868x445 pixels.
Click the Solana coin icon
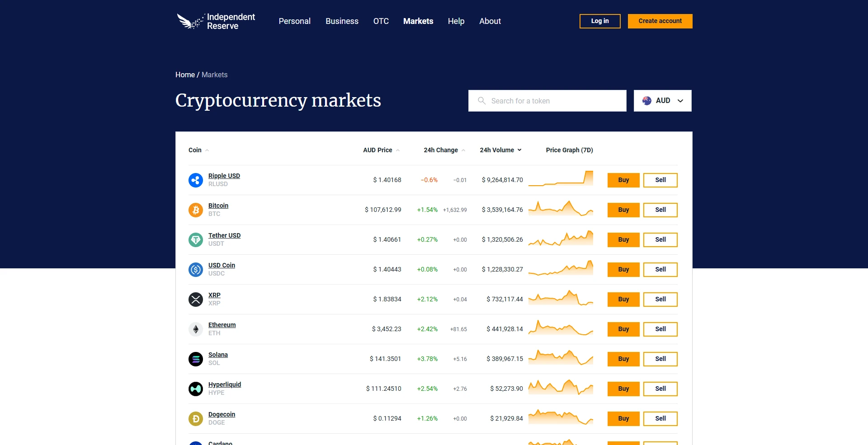(196, 359)
